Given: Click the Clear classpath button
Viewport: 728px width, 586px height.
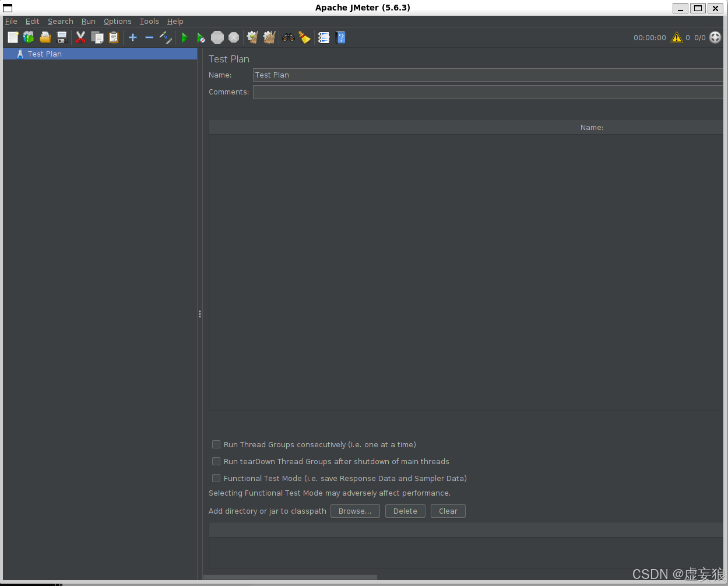Looking at the screenshot, I should pos(448,511).
